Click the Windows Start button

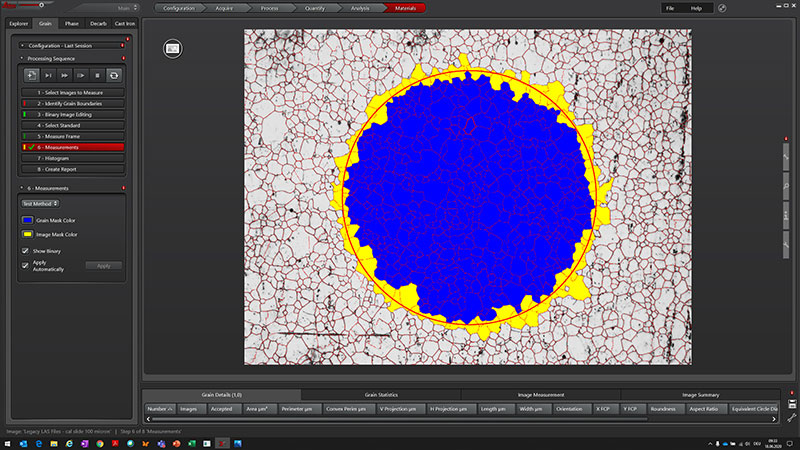(9, 442)
